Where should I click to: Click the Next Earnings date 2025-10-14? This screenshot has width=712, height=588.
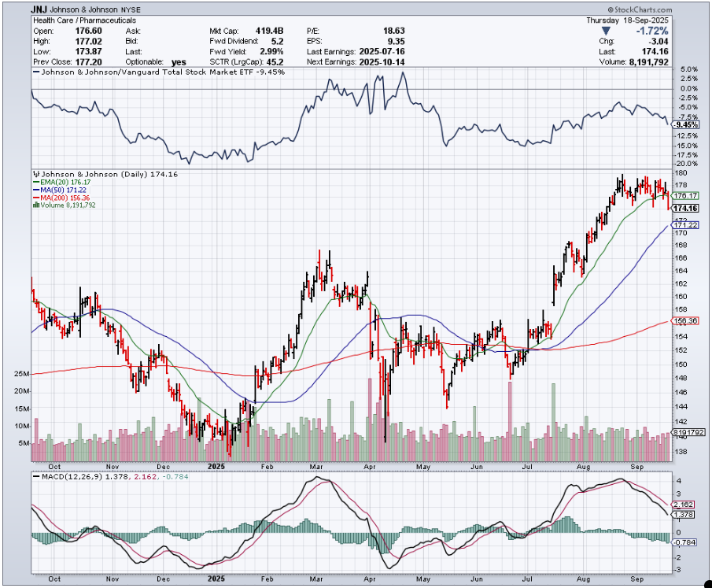pyautogui.click(x=382, y=62)
